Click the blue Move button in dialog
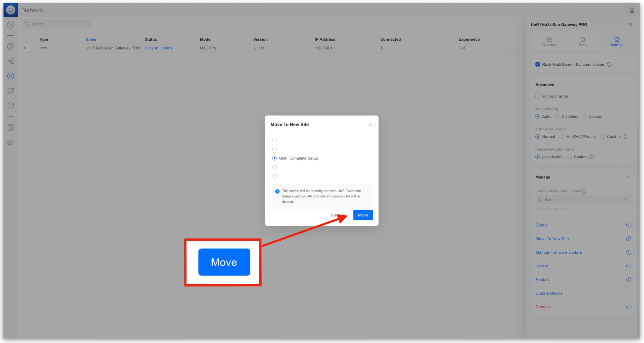The image size is (644, 343). [363, 215]
